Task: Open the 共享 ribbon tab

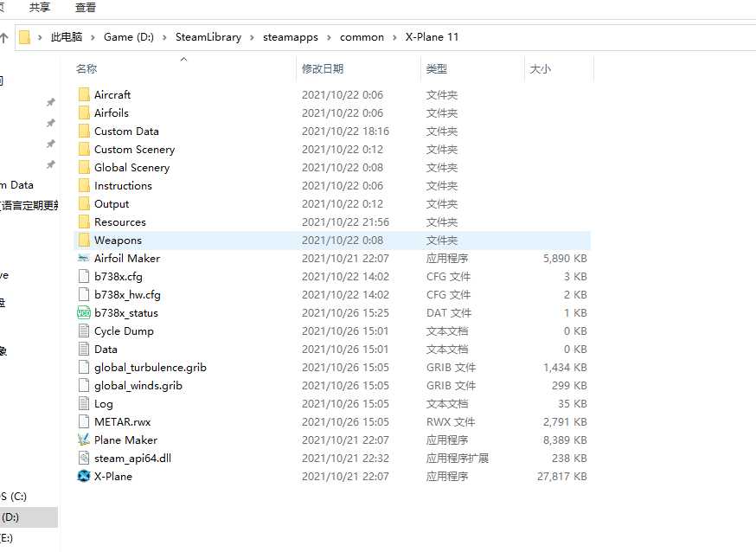Action: coord(40,8)
